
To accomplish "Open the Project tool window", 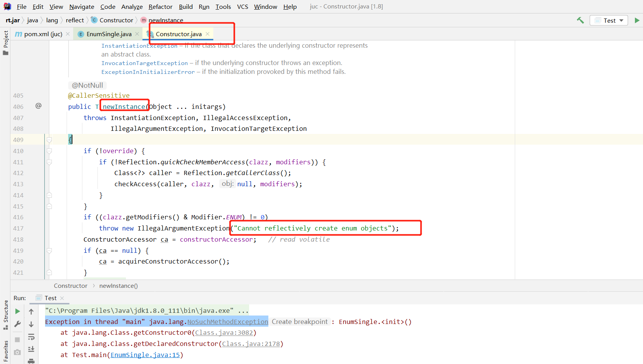I will pos(5,43).
